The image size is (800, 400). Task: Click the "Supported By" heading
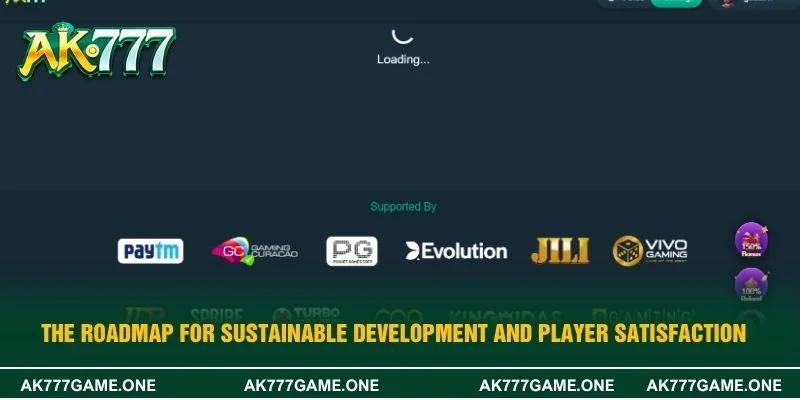tap(403, 207)
